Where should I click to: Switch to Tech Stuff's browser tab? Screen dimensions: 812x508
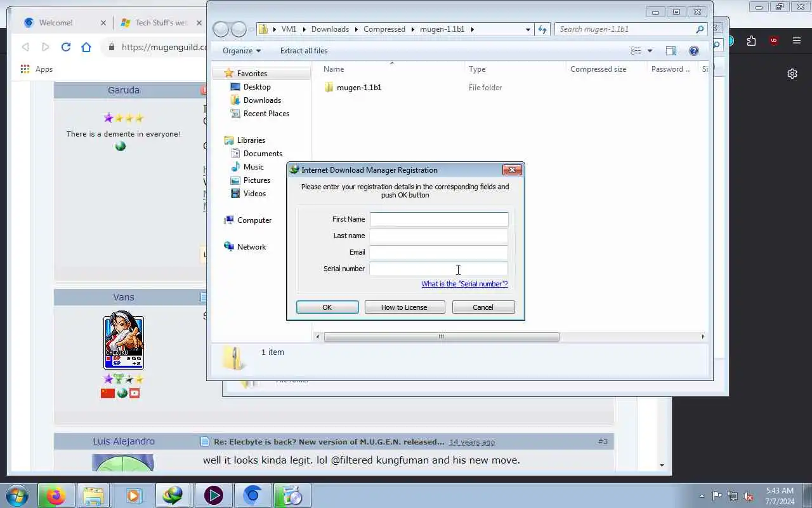(160, 23)
